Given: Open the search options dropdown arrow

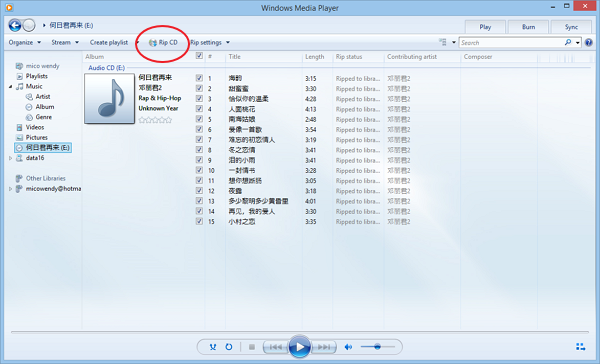Looking at the screenshot, I should point(577,42).
